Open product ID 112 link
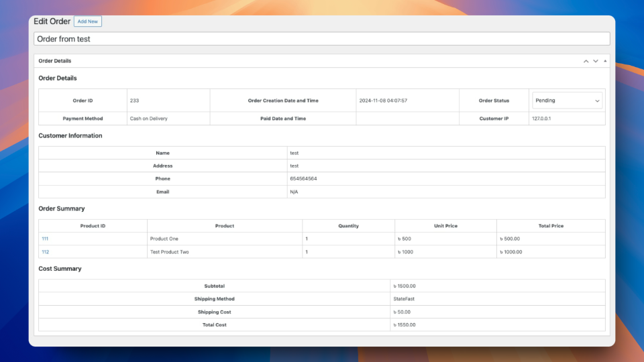 [x=45, y=252]
